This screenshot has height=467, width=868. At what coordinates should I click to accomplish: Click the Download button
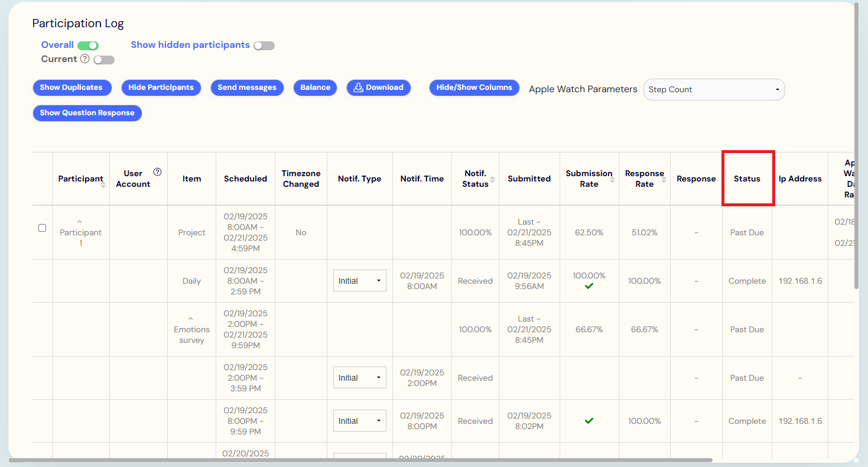(x=379, y=87)
